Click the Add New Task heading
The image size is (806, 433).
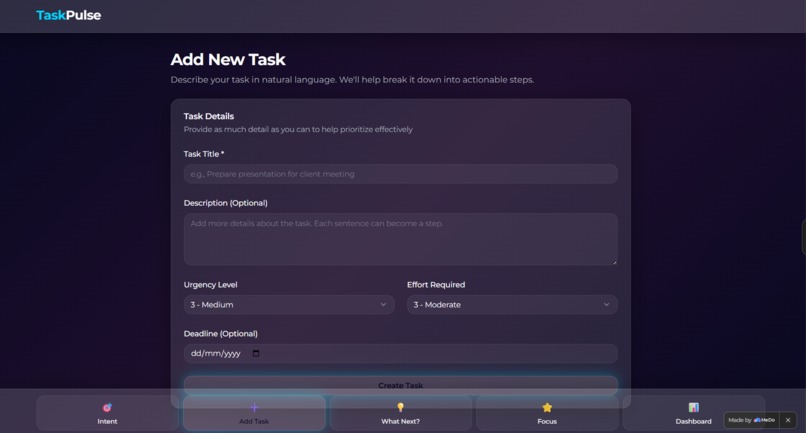(x=228, y=60)
